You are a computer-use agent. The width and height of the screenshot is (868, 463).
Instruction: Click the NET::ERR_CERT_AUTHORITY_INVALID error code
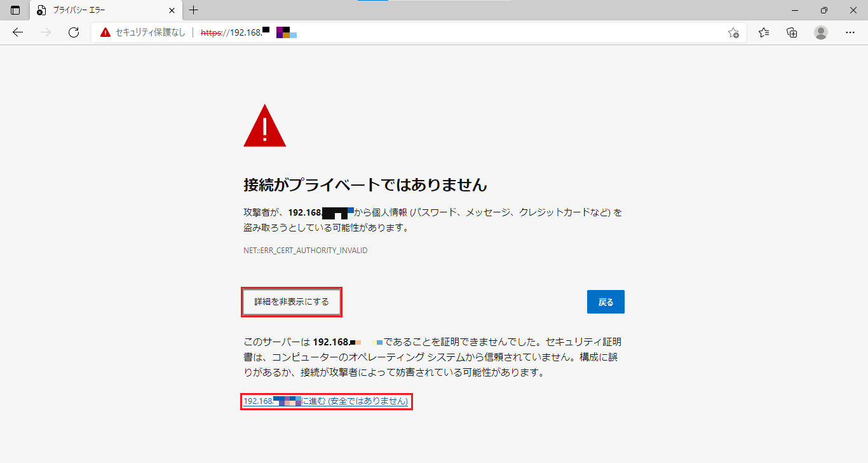(x=306, y=251)
